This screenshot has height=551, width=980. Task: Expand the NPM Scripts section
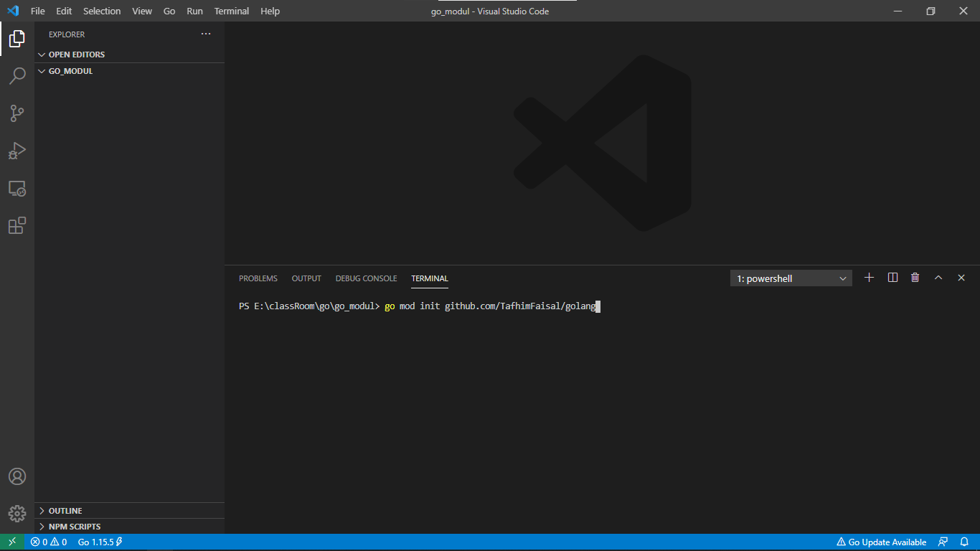tap(129, 527)
